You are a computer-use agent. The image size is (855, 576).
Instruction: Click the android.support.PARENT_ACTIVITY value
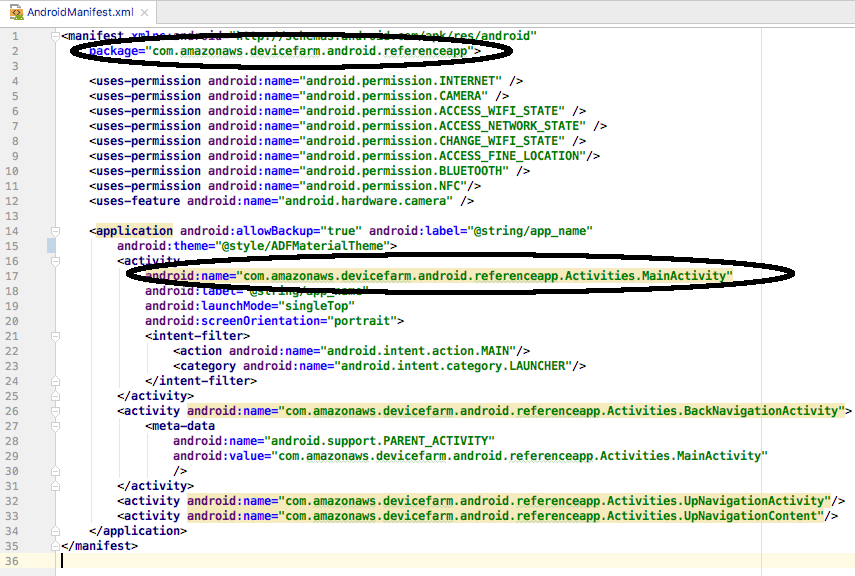coord(379,441)
